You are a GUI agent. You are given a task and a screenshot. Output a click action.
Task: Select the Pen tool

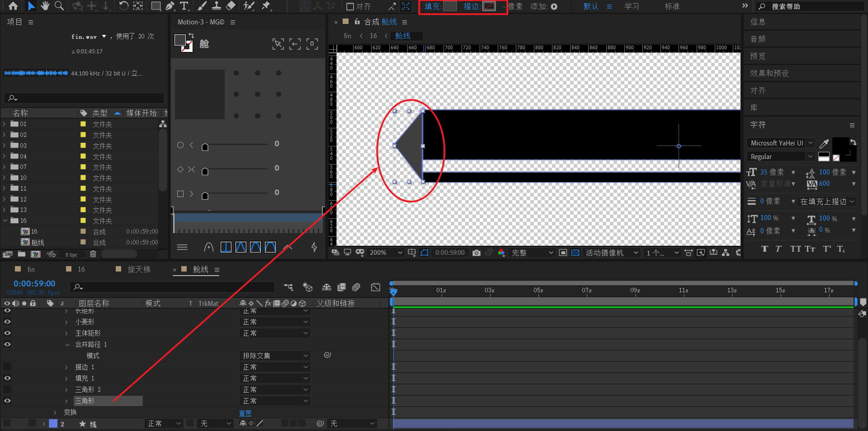(170, 6)
